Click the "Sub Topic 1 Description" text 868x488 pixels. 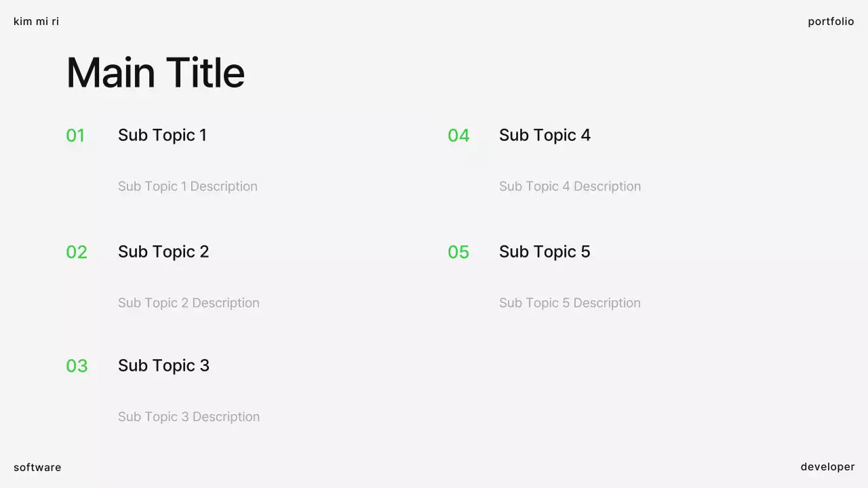[x=188, y=186]
